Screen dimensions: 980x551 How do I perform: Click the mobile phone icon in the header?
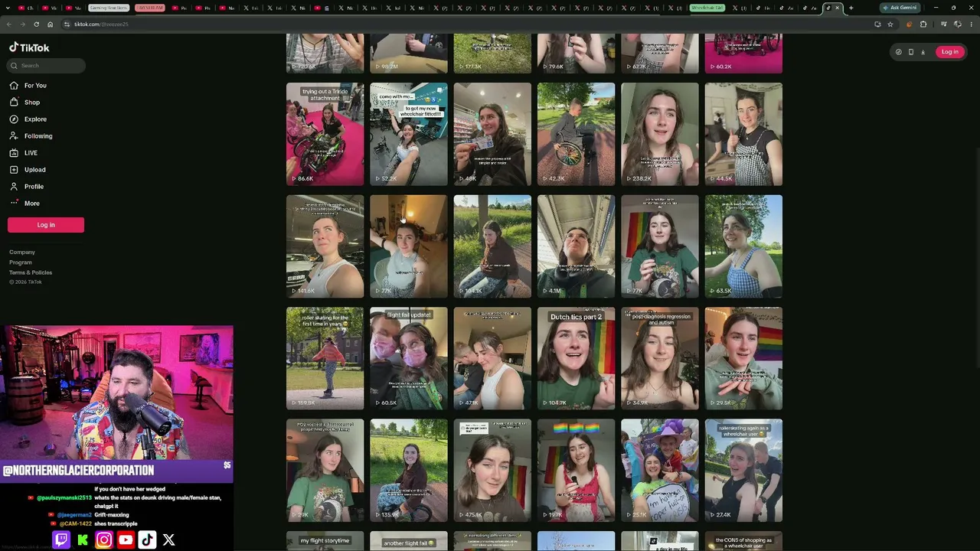[910, 52]
